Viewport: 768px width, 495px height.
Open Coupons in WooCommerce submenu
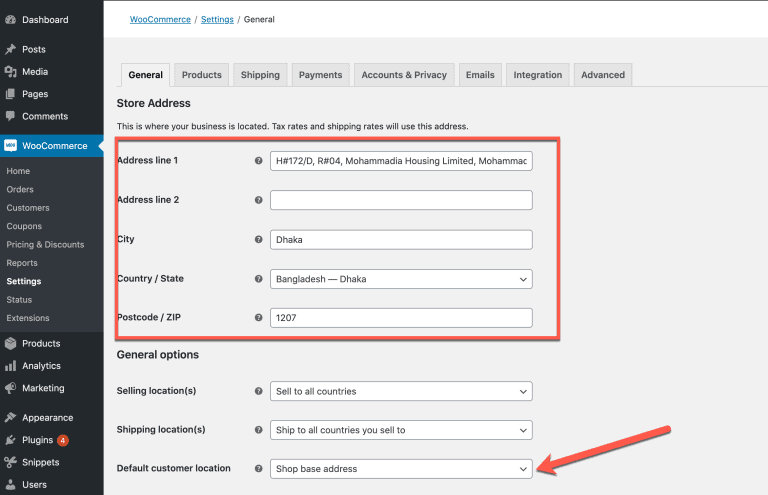click(x=24, y=226)
